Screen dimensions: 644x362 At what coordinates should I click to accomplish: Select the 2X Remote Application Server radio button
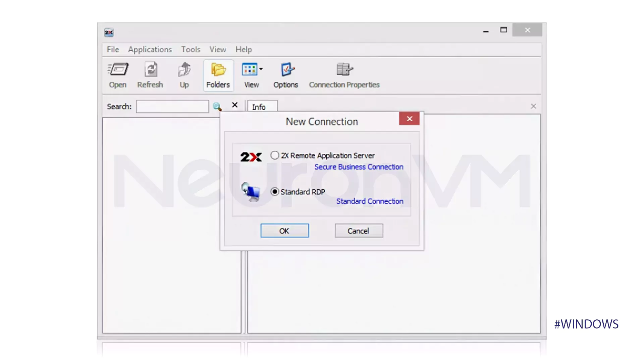point(274,155)
